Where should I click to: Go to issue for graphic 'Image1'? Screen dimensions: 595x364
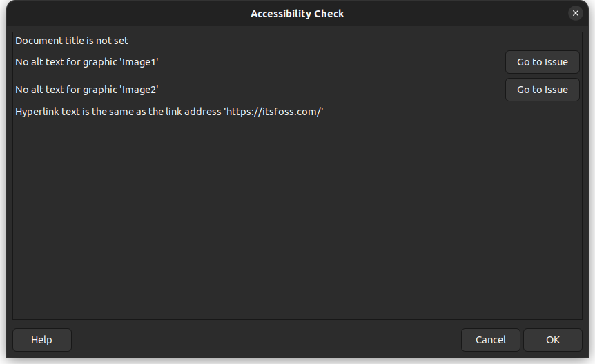click(x=543, y=62)
